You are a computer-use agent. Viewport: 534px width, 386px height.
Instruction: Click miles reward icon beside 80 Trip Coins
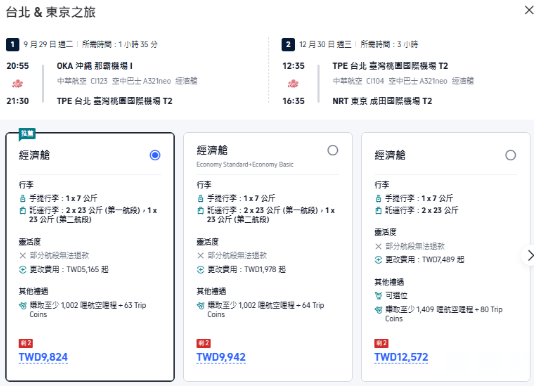click(378, 310)
